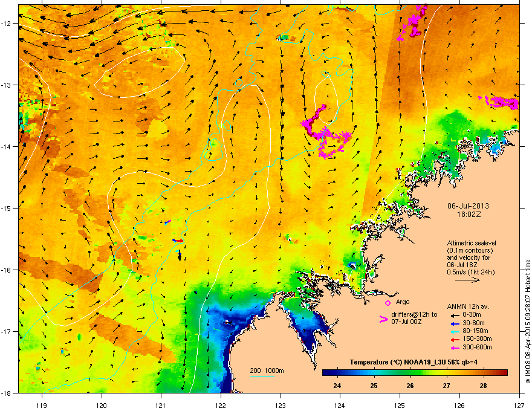Click the longitude label 127
This screenshot has height=411, width=532.
(519, 406)
